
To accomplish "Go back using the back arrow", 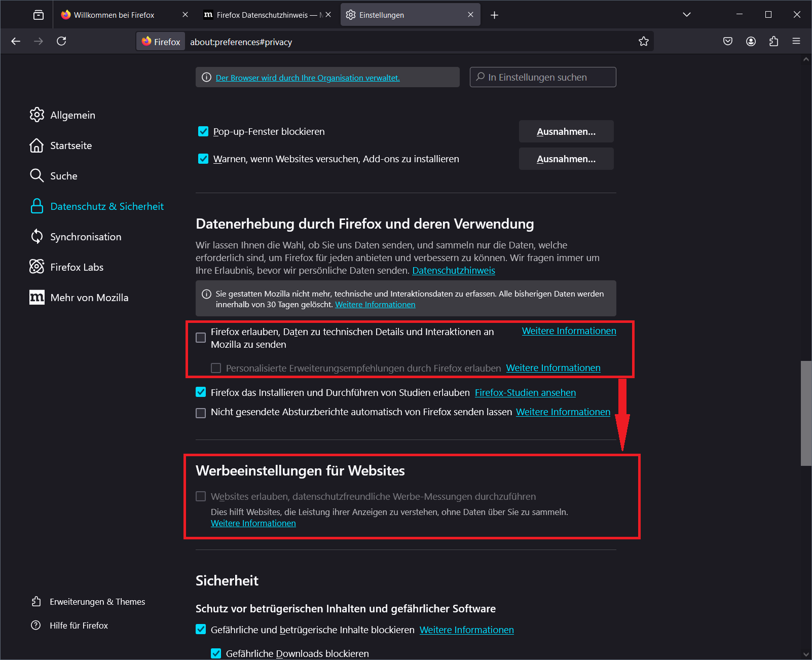I will pyautogui.click(x=16, y=41).
